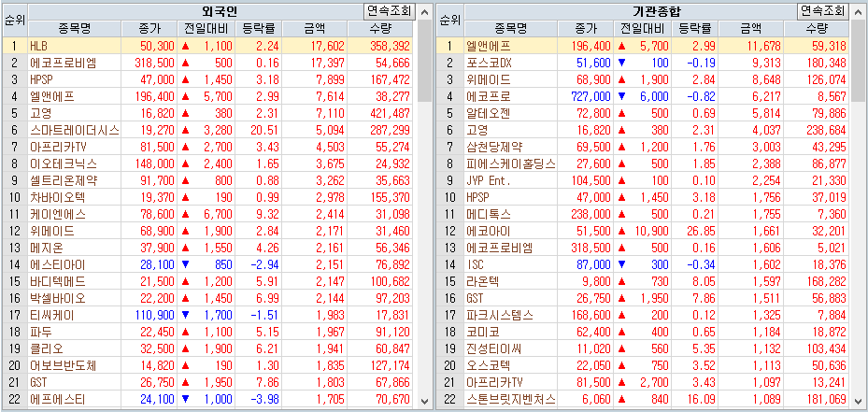
Task: Click 금액 header in 기관종합 table
Action: coord(750,29)
